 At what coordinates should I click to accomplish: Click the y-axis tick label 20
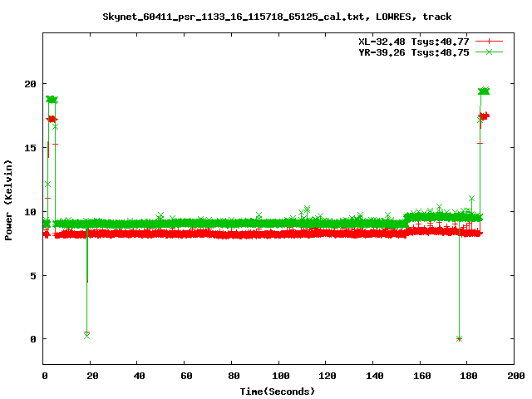point(30,84)
